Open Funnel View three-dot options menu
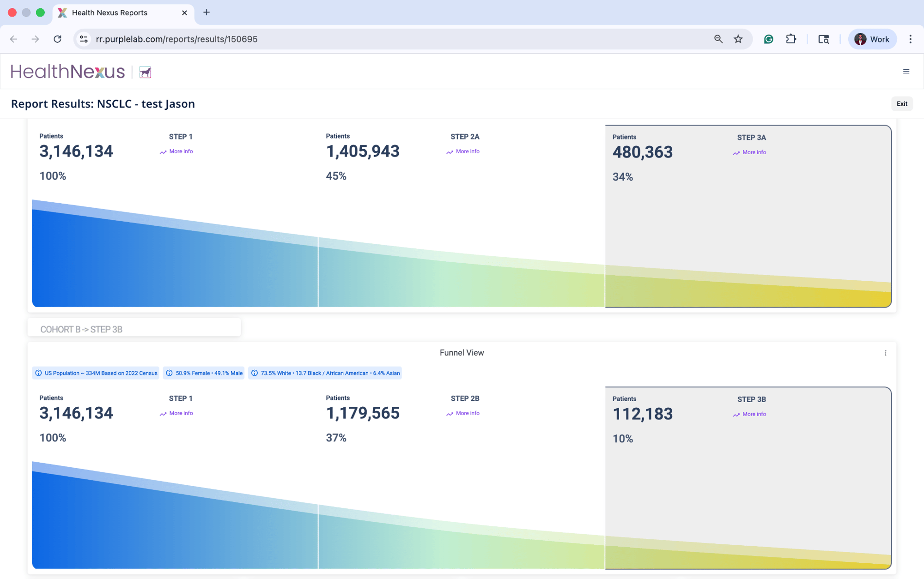Viewport: 924px width, 579px height. coord(885,353)
